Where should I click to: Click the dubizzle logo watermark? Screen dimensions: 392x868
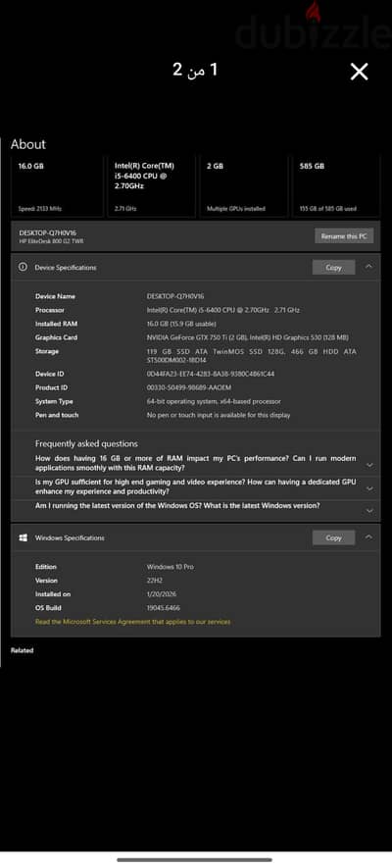click(x=313, y=27)
